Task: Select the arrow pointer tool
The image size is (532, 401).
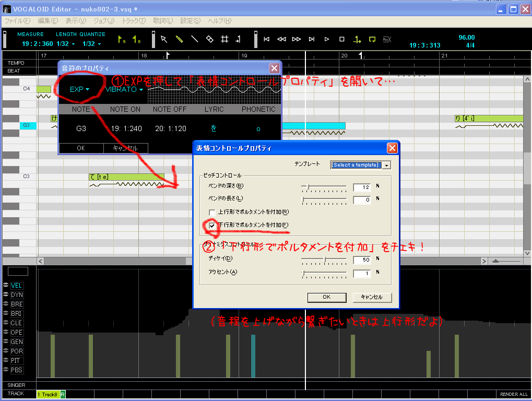Action: (164, 39)
